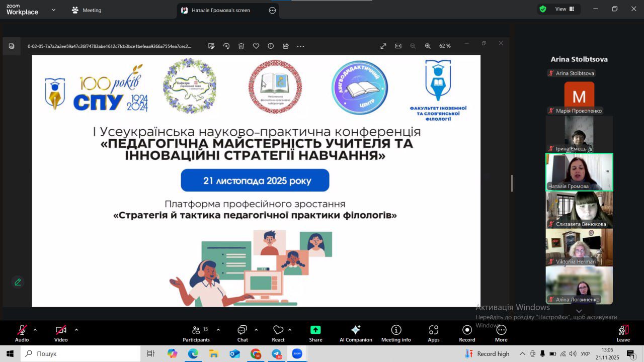Click the green Share screen button
Viewport: 644px width, 362px height.
tap(315, 333)
